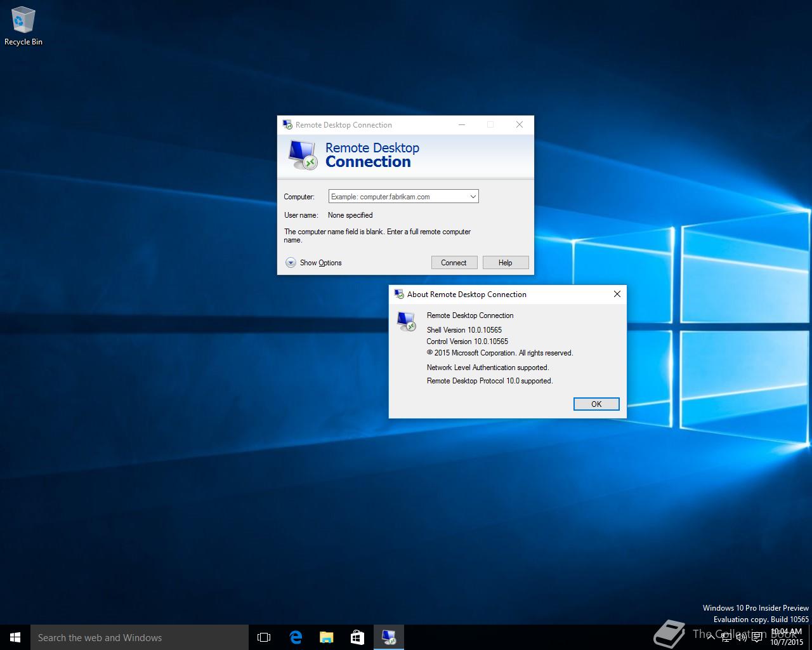Screen dimensions: 812x650
Task: Click Remote Desktop title bar system icon
Action: pyautogui.click(x=287, y=125)
